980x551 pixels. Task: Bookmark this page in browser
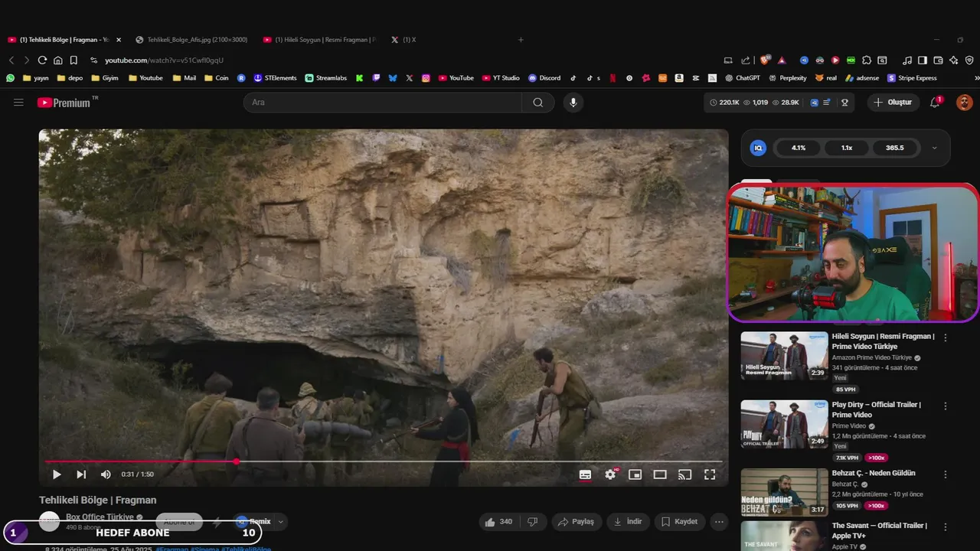click(73, 60)
